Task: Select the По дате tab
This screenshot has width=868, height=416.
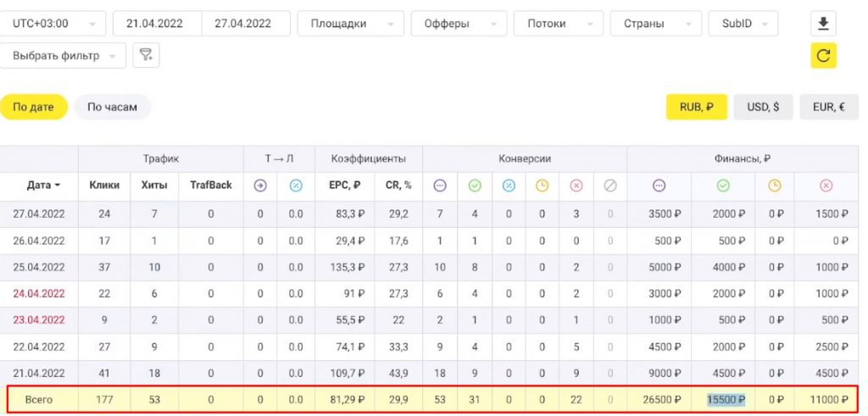Action: click(x=34, y=108)
